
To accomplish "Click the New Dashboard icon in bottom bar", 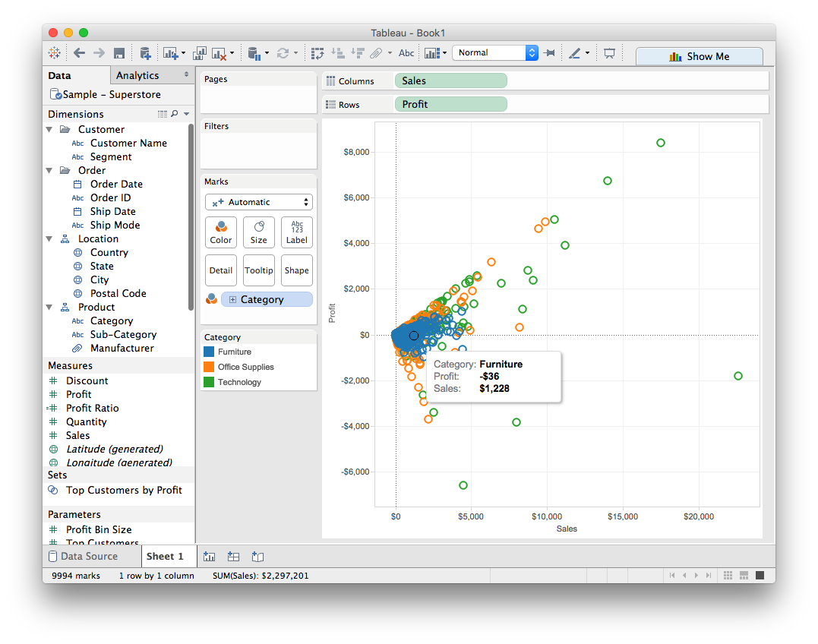I will point(233,557).
